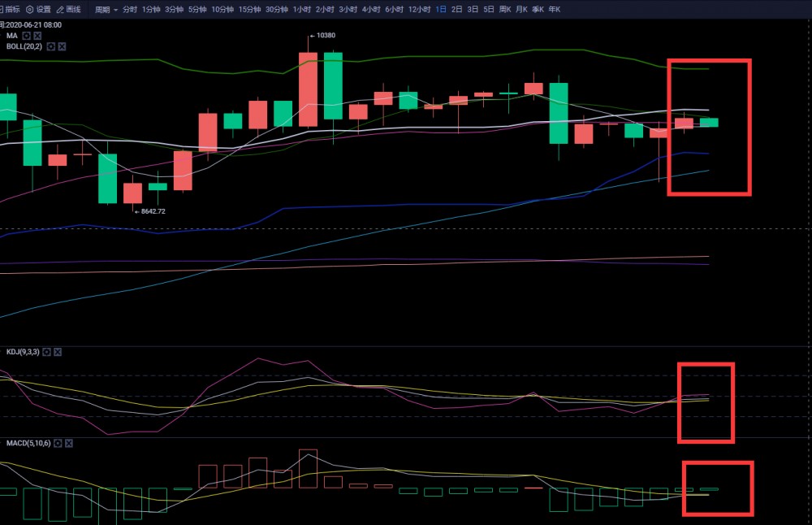Image resolution: width=812 pixels, height=525 pixels.
Task: Open the 指标 indicators menu
Action: click(x=10, y=10)
